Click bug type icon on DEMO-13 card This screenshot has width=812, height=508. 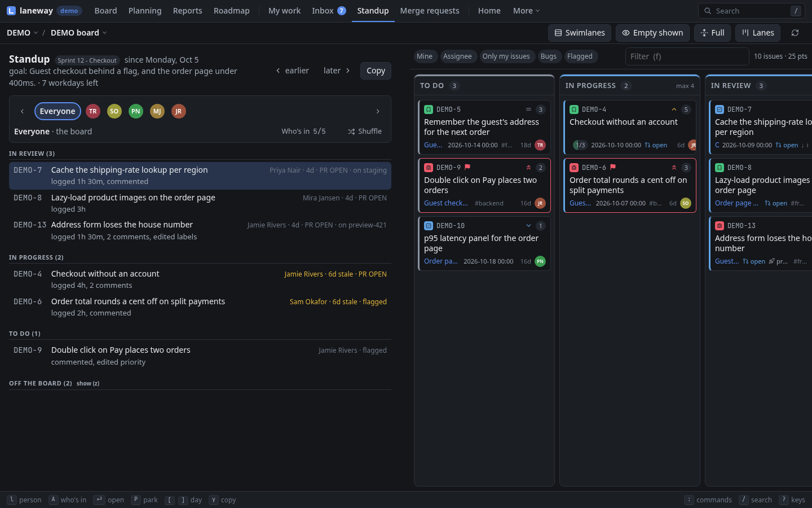pos(720,226)
